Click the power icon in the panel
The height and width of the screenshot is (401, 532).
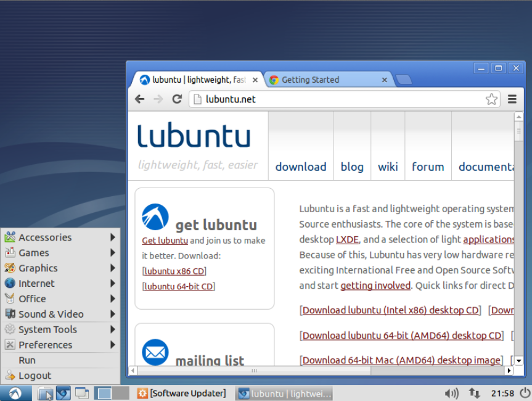525,393
